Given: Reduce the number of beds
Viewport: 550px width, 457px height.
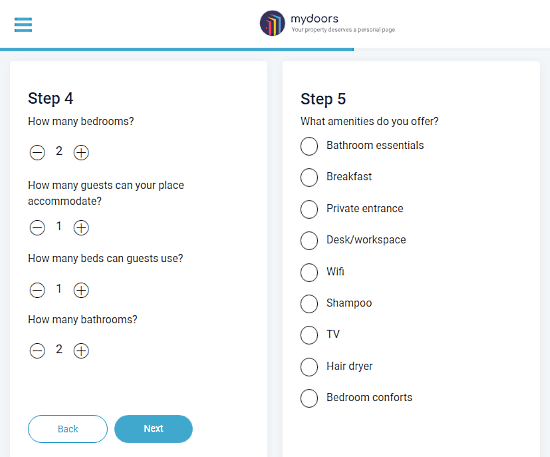Looking at the screenshot, I should (37, 290).
